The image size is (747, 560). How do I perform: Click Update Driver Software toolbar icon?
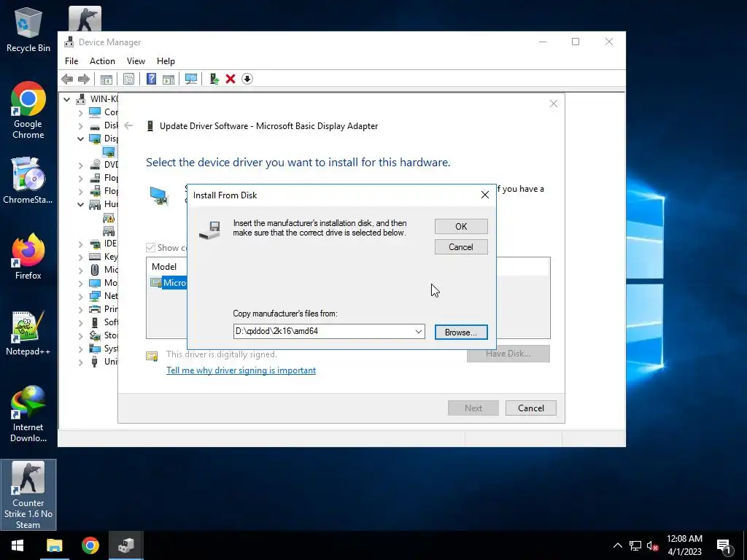point(214,79)
